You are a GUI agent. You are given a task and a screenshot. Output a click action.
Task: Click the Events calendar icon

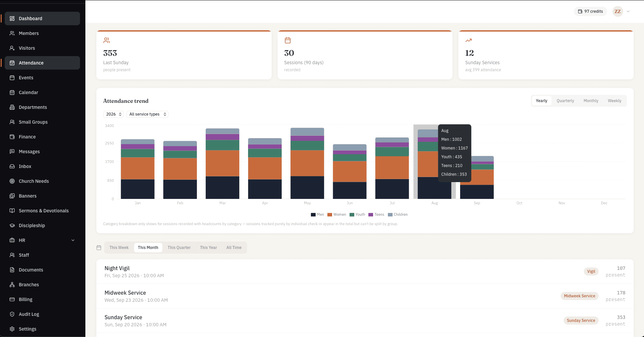(x=12, y=78)
